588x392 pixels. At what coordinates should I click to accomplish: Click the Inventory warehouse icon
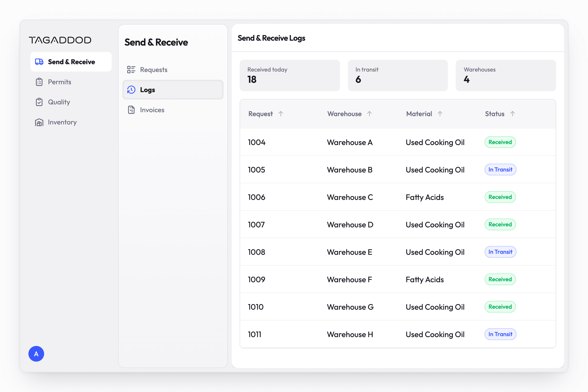coord(39,122)
